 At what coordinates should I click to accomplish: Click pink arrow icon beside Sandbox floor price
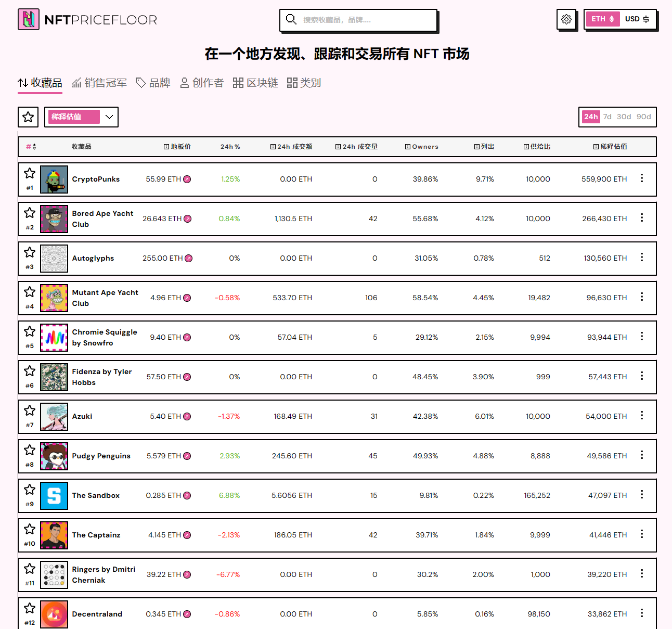(x=187, y=495)
